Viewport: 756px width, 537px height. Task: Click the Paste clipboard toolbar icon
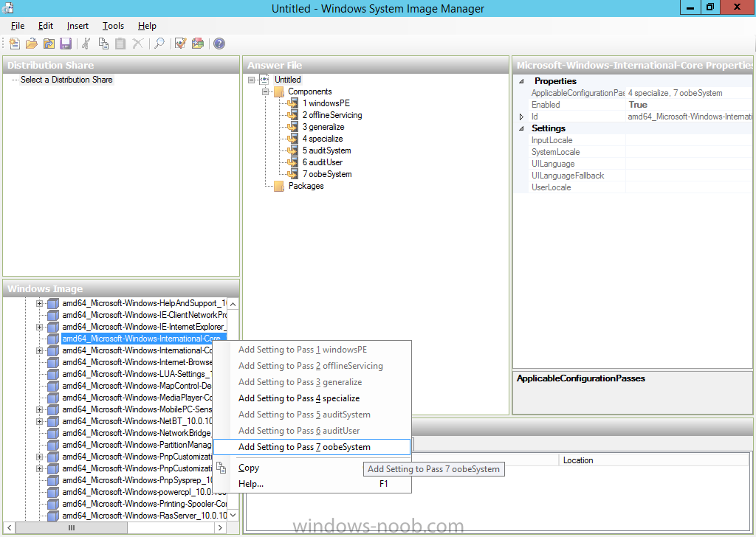[120, 44]
